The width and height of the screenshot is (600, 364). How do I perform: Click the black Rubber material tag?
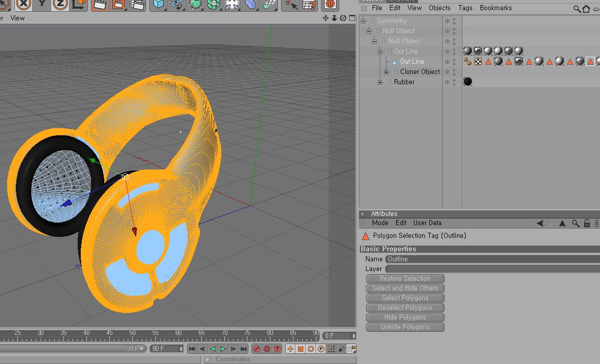(x=467, y=82)
